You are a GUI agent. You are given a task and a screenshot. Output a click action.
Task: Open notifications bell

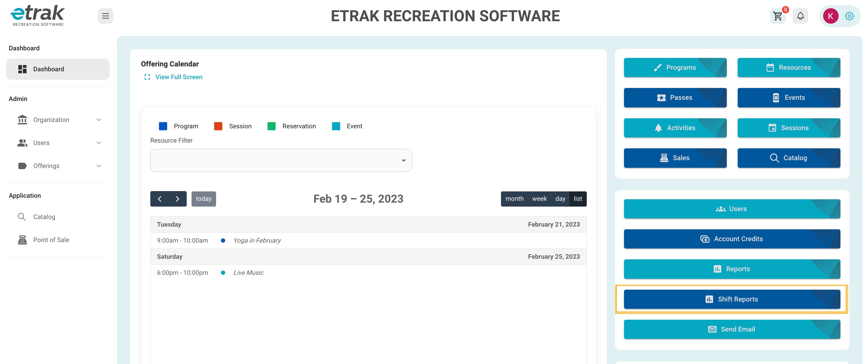pyautogui.click(x=801, y=16)
